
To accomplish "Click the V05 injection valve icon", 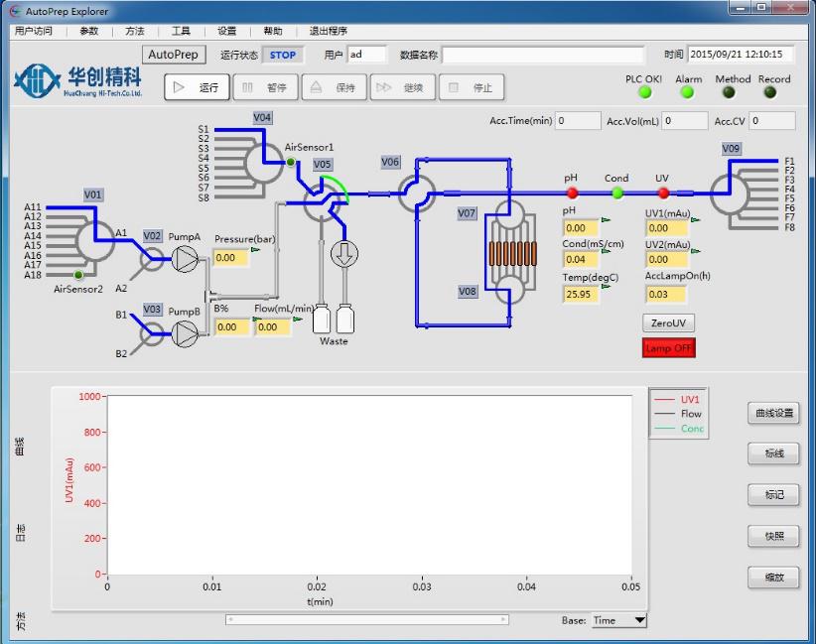I will pyautogui.click(x=320, y=200).
